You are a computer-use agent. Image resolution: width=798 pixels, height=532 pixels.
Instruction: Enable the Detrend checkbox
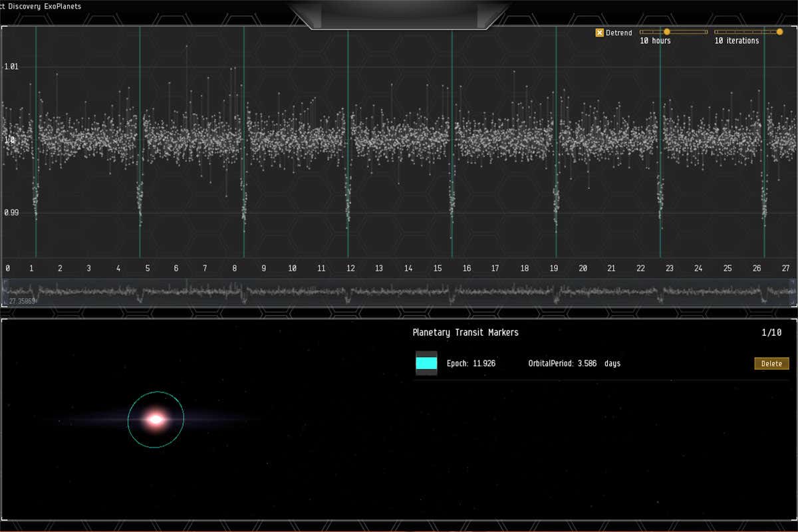pyautogui.click(x=599, y=32)
